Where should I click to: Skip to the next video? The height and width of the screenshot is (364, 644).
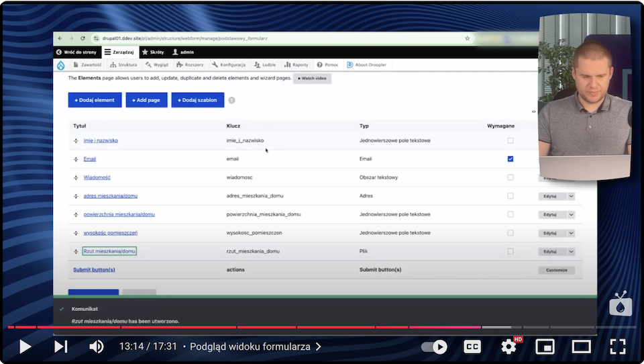pos(61,347)
